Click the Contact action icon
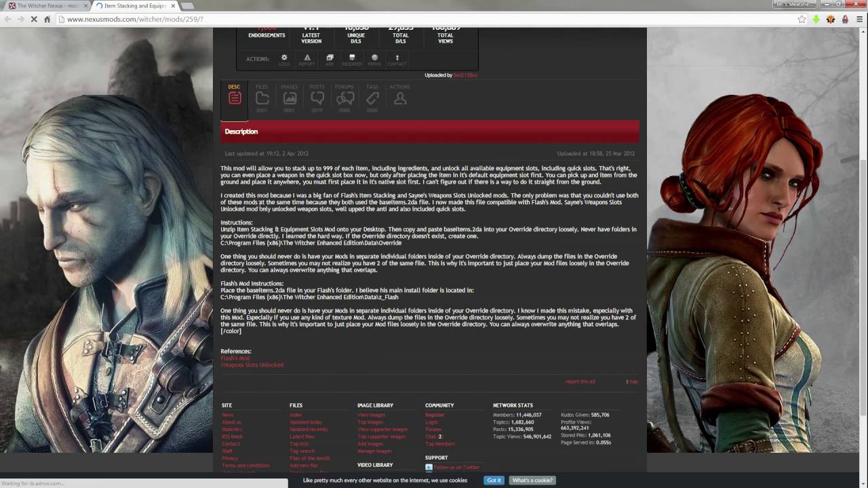 (x=397, y=60)
